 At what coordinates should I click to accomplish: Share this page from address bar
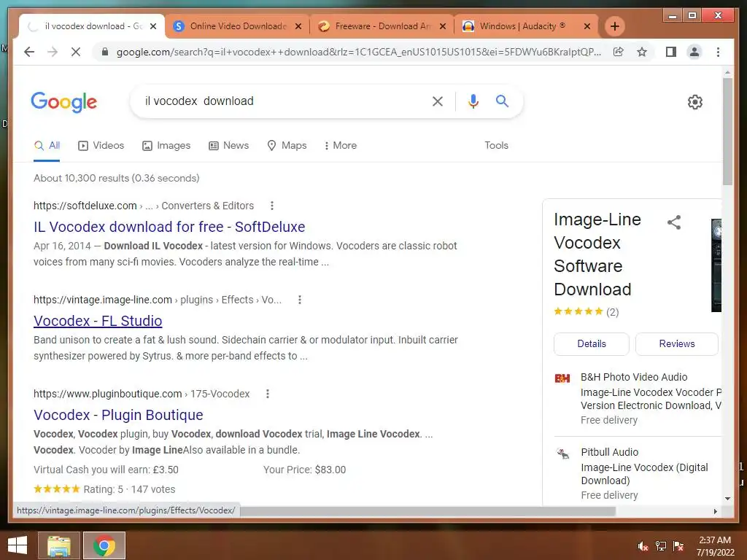click(x=619, y=52)
